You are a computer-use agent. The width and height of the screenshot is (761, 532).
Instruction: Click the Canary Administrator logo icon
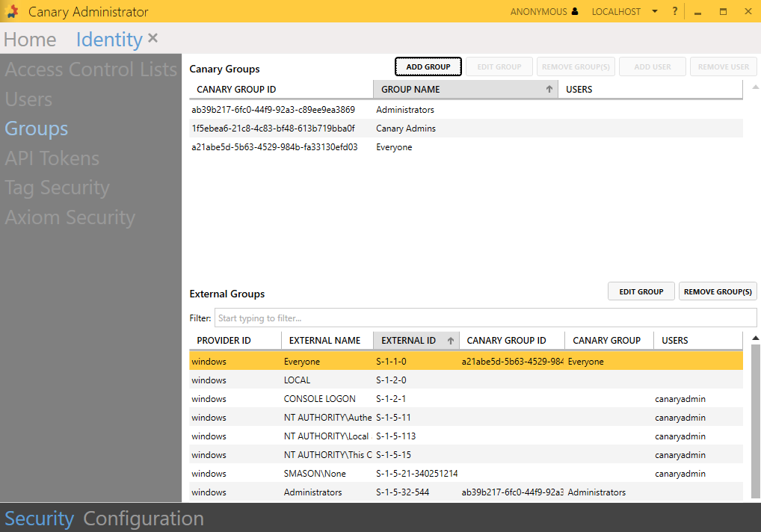coord(12,12)
